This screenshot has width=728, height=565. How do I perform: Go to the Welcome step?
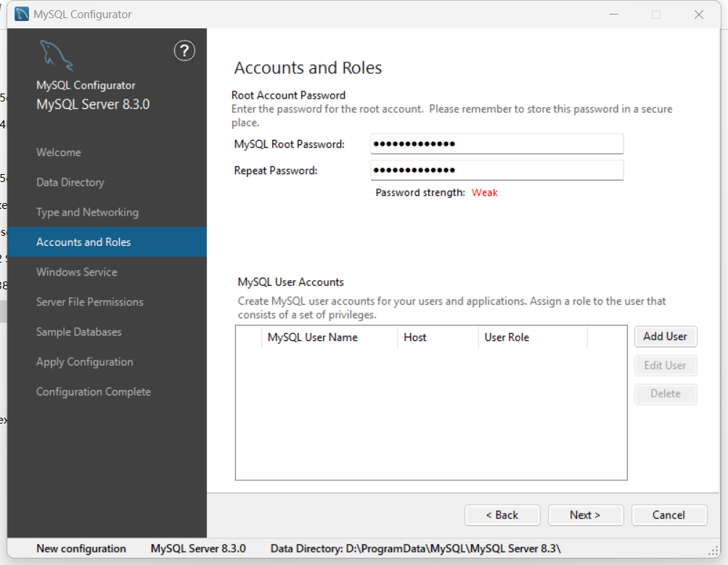59,152
